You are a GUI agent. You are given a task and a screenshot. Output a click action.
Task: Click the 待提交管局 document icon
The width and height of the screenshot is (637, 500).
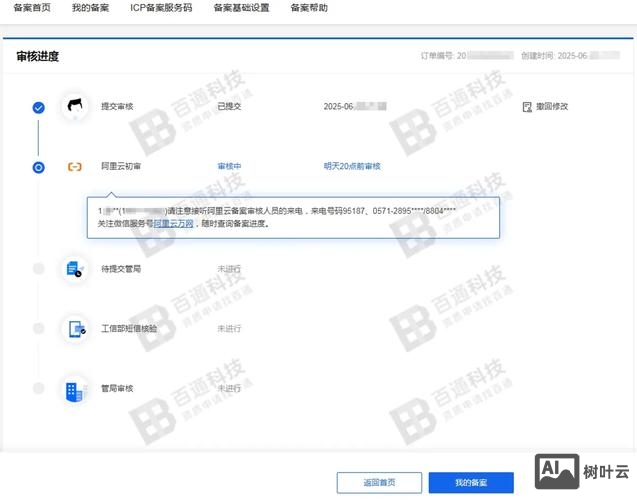click(x=75, y=269)
